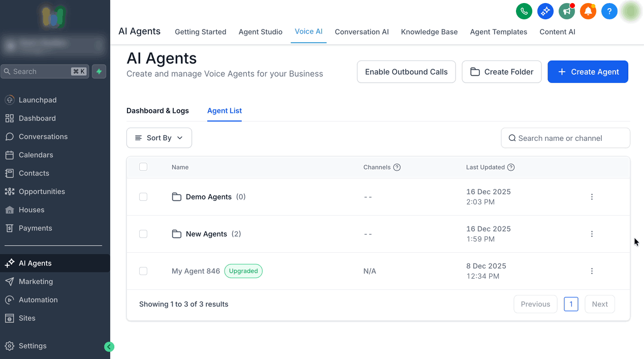Image resolution: width=644 pixels, height=359 pixels.
Task: Collapse sidebar with green arrow button
Action: point(109,347)
